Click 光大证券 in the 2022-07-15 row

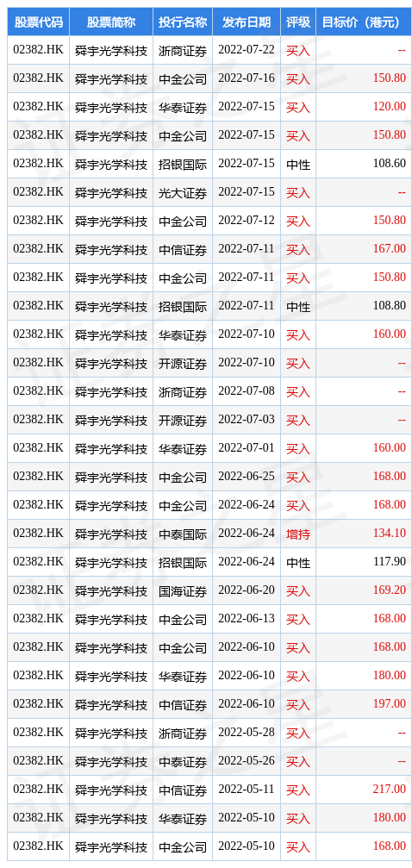[x=183, y=192]
